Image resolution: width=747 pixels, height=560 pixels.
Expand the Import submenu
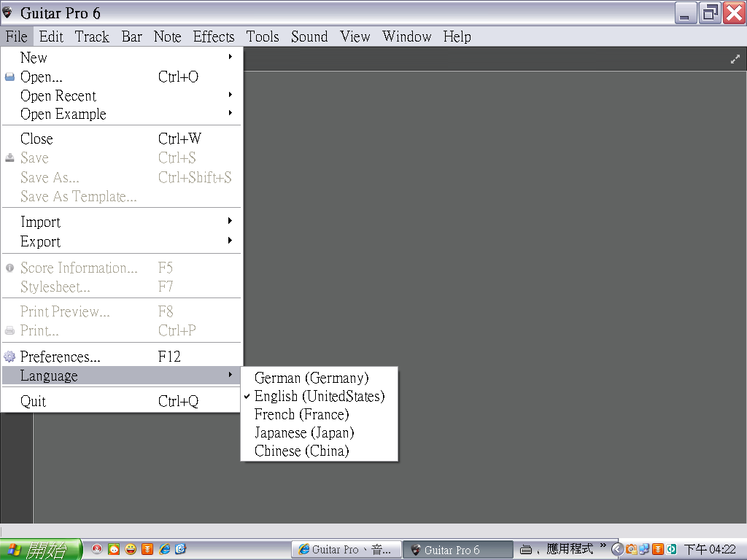tap(122, 222)
